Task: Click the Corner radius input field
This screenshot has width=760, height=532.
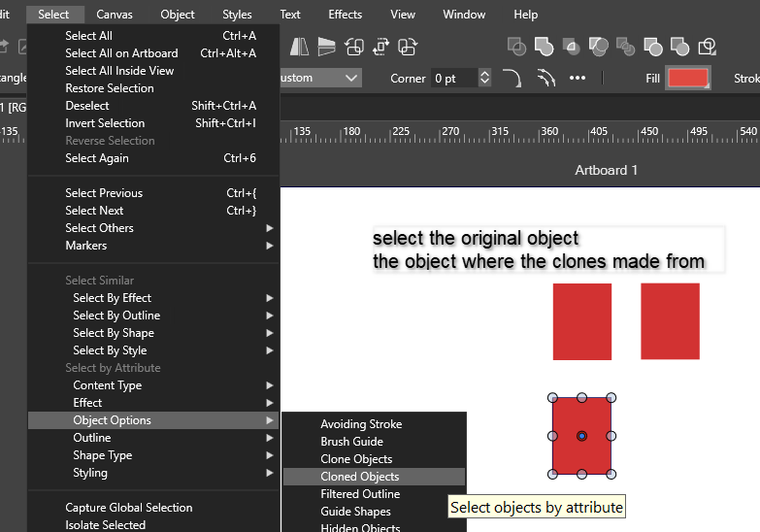Action: [453, 78]
